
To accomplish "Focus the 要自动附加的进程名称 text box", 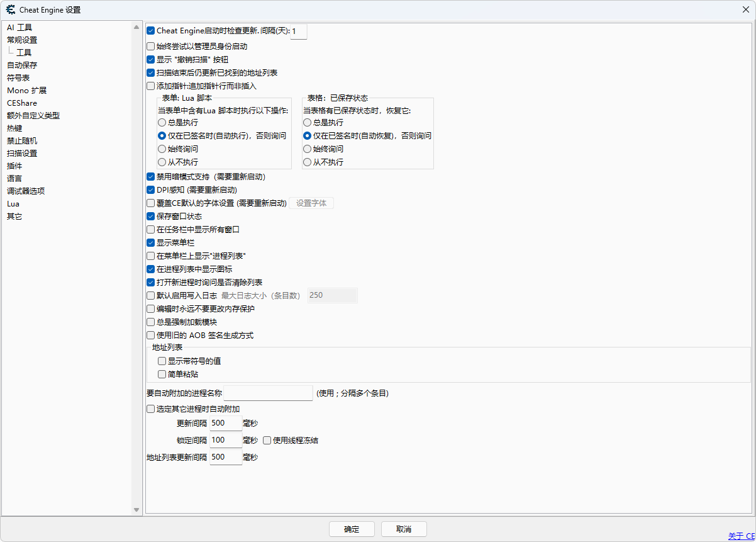I will click(x=269, y=393).
